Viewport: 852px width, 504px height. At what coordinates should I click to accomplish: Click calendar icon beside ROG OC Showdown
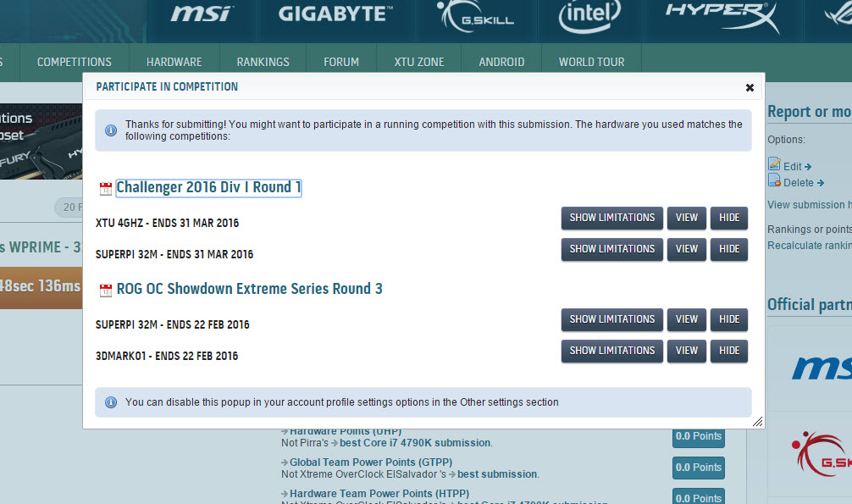[105, 291]
